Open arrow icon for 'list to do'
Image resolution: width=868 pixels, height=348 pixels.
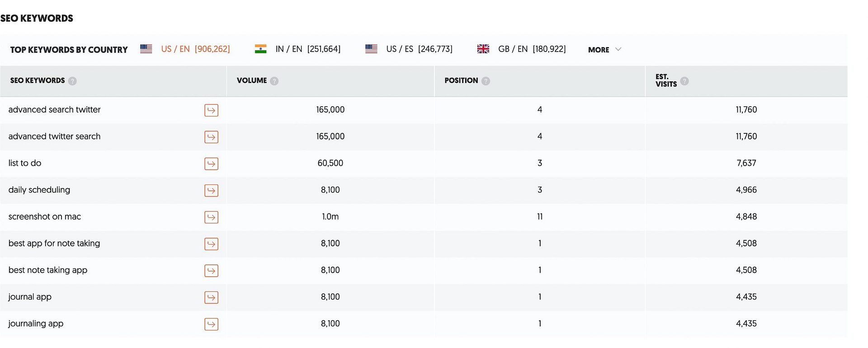[x=211, y=164]
